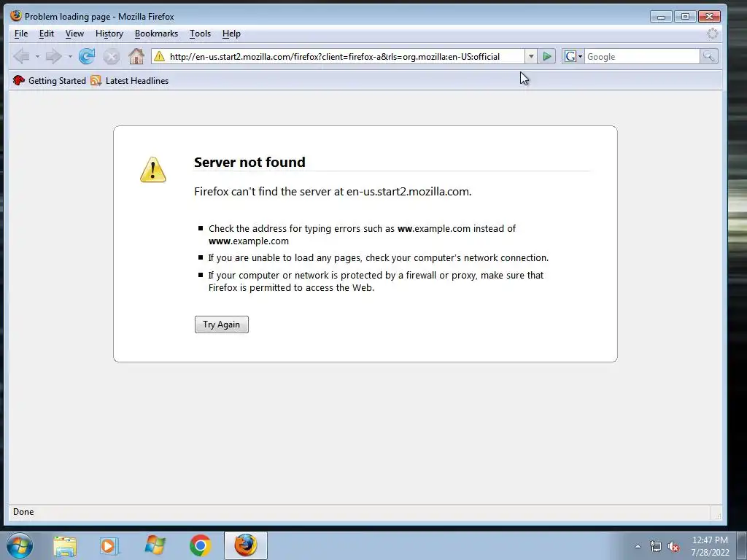The height and width of the screenshot is (560, 747).
Task: Click the network status tray icon
Action: 656,547
